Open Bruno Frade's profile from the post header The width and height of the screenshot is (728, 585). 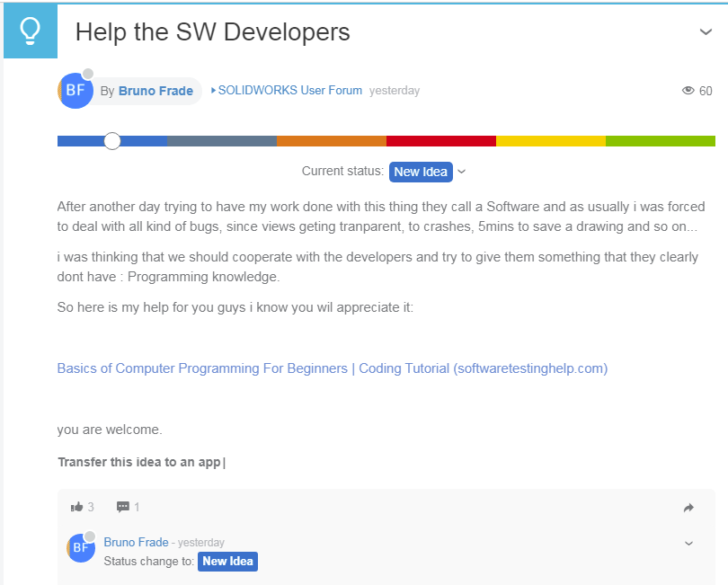155,91
